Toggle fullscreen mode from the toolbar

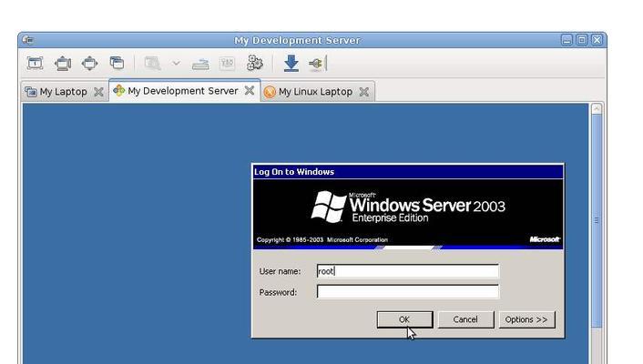[x=35, y=63]
